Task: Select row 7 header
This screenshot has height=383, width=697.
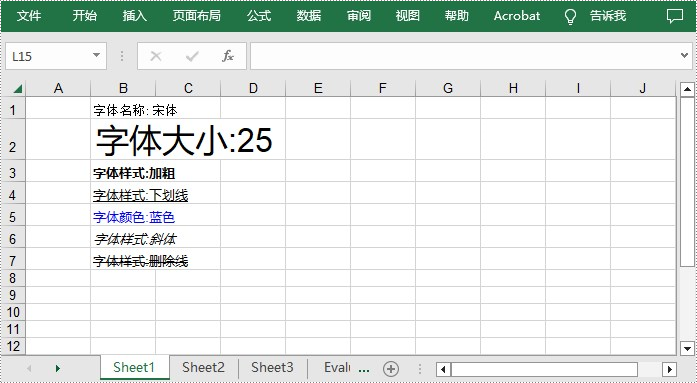Action: click(x=13, y=260)
